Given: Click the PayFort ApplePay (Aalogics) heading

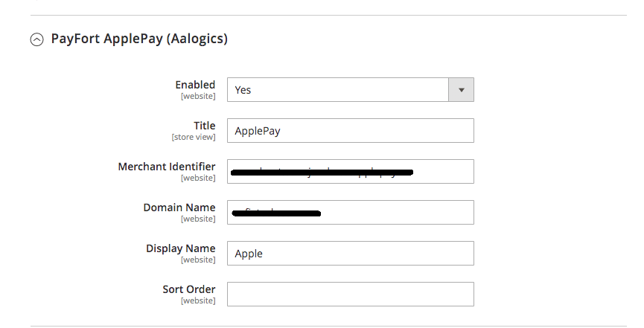Looking at the screenshot, I should click(x=139, y=39).
